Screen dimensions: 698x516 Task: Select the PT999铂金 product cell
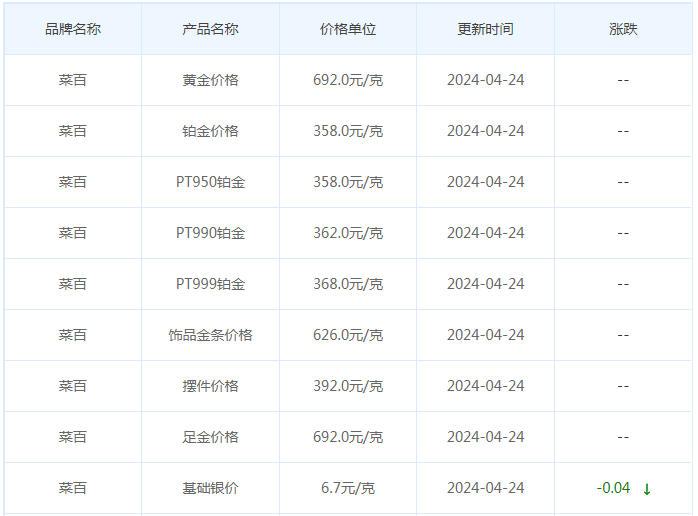210,284
